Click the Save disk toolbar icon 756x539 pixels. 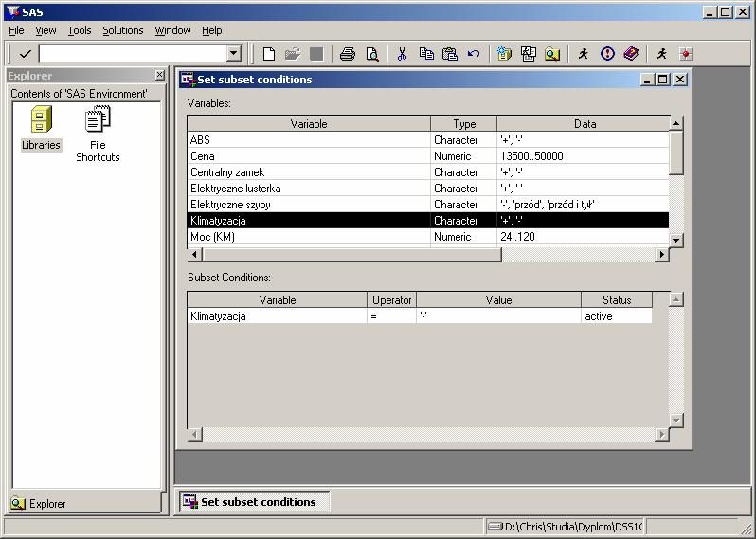(x=316, y=54)
